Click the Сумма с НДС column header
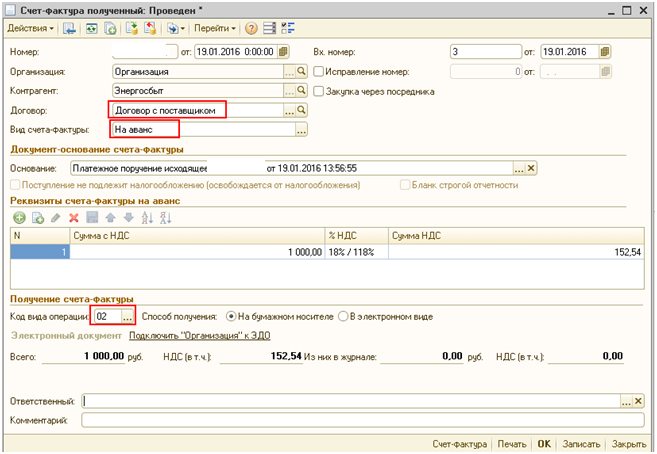This screenshot has width=657, height=454. click(x=197, y=236)
